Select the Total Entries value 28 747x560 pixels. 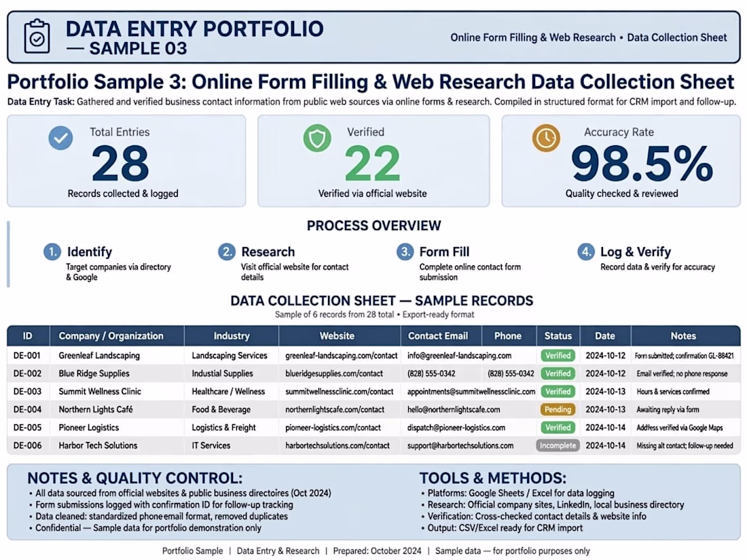(x=120, y=164)
